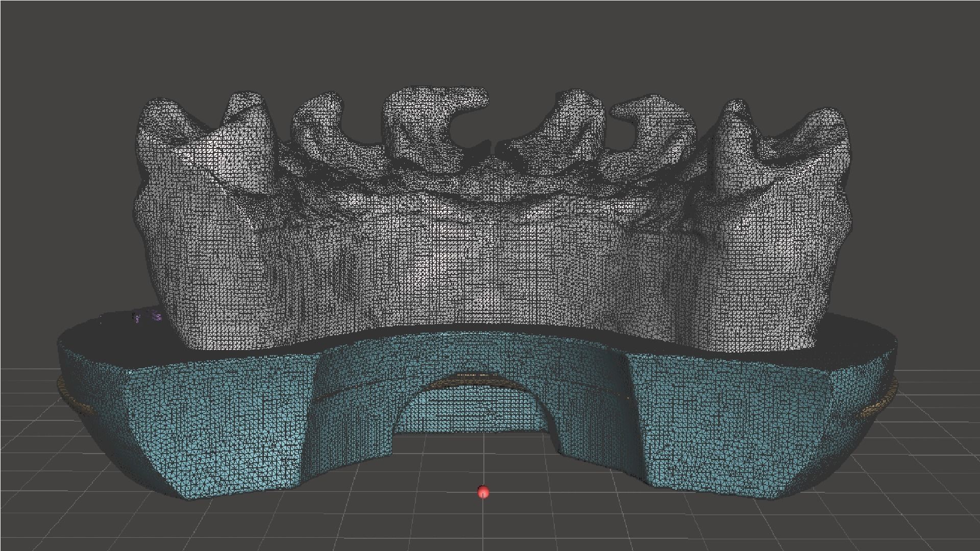Click empty gray background above the teeth
The image size is (980, 551).
point(490,41)
